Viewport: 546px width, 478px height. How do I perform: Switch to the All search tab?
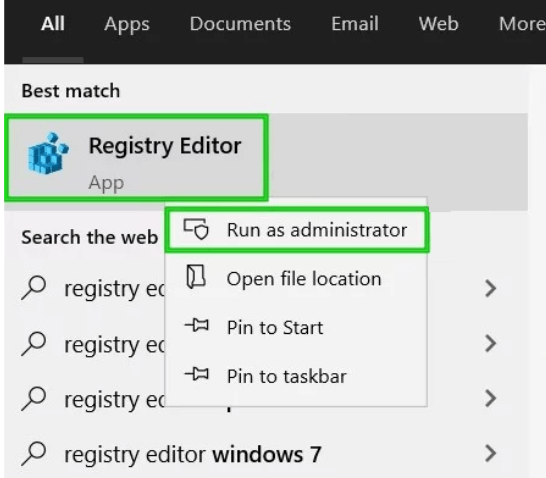pos(53,24)
